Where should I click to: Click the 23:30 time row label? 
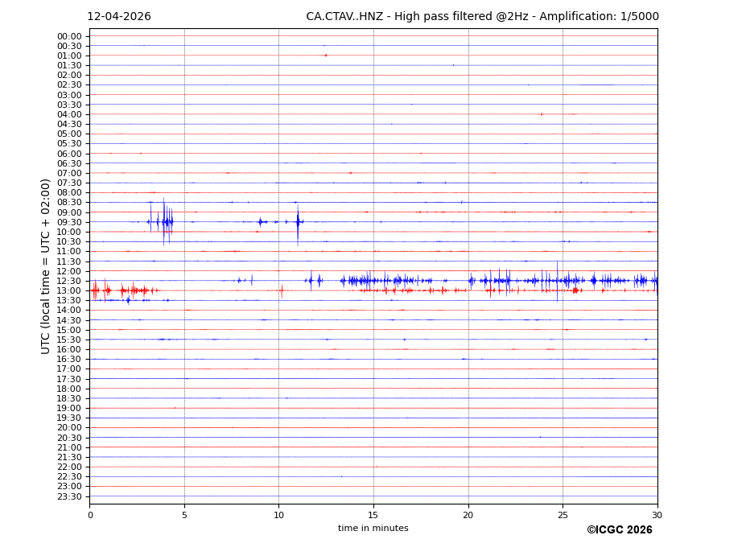click(x=68, y=496)
